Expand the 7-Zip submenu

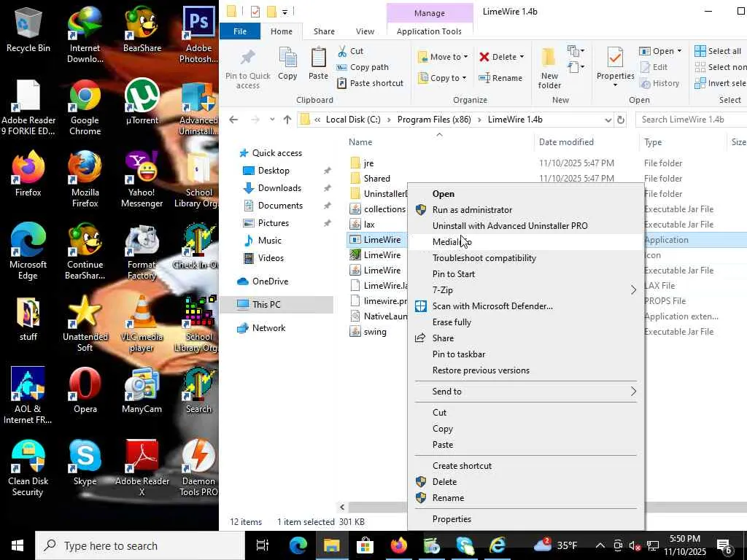[633, 290]
